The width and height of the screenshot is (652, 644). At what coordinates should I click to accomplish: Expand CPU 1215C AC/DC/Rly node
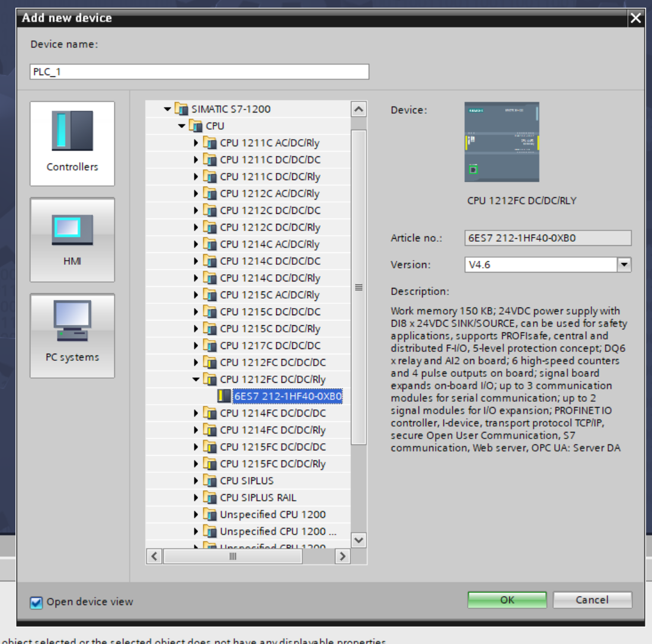[196, 295]
